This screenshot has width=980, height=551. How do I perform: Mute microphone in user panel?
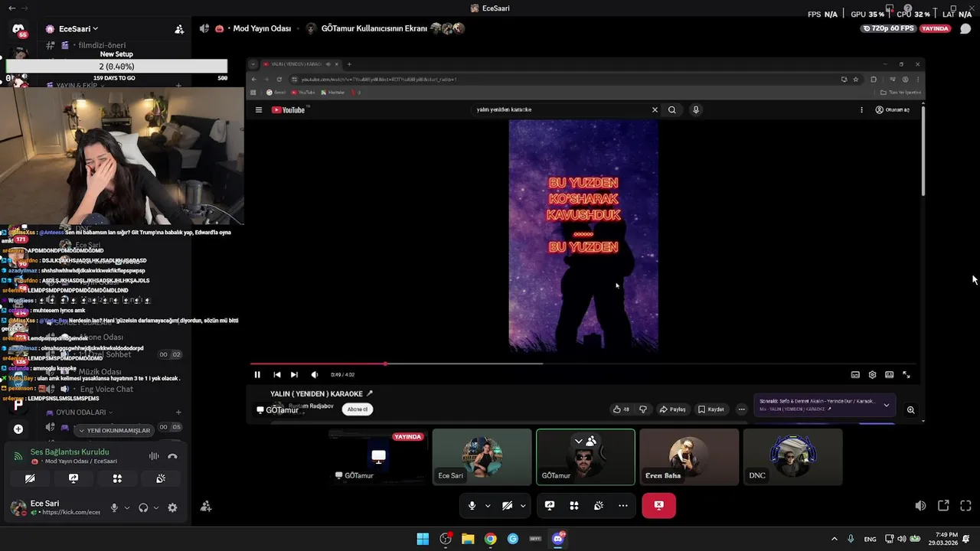point(114,507)
